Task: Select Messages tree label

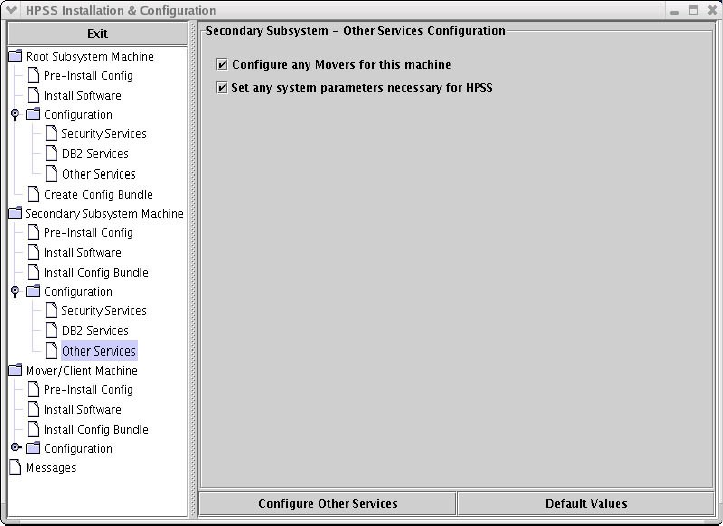Action: point(51,468)
